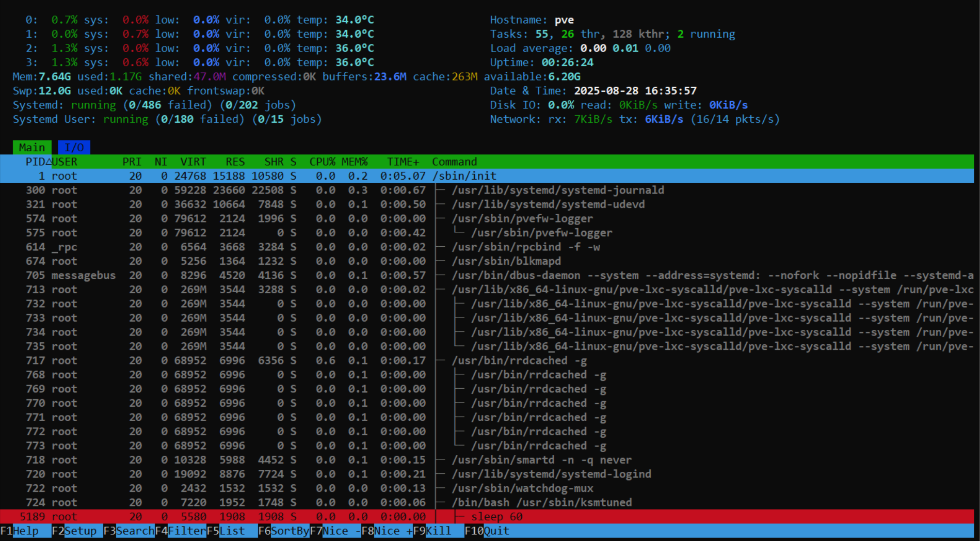Switch to the I/O tab
This screenshot has width=980, height=541.
point(74,147)
